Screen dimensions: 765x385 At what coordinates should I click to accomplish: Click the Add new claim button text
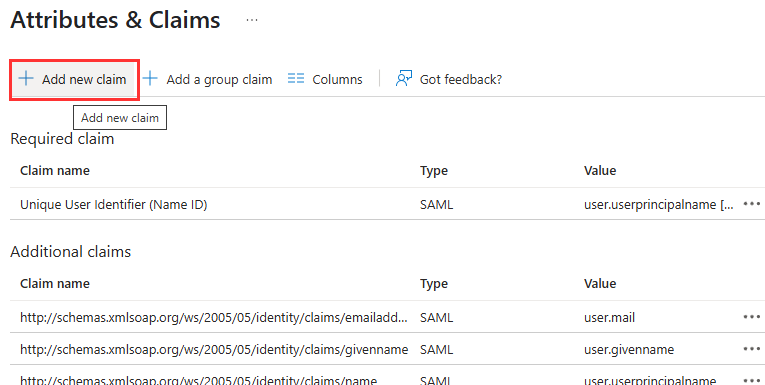tap(84, 80)
